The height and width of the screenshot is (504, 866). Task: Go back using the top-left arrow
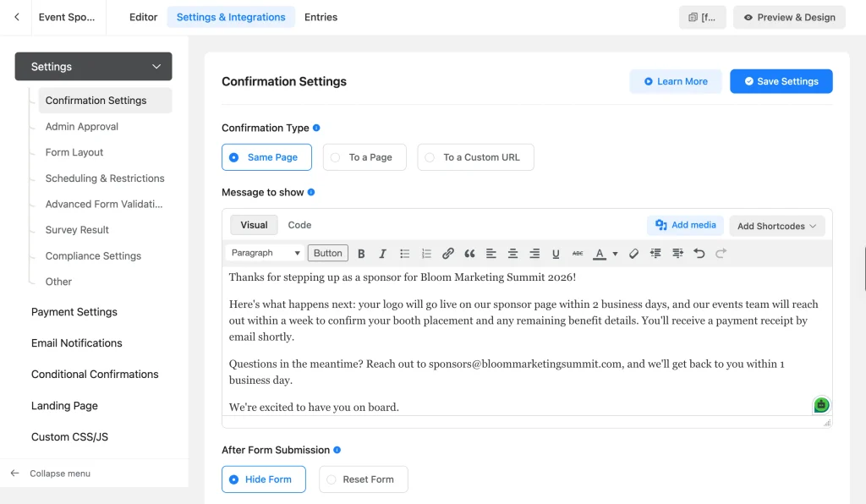(x=17, y=17)
